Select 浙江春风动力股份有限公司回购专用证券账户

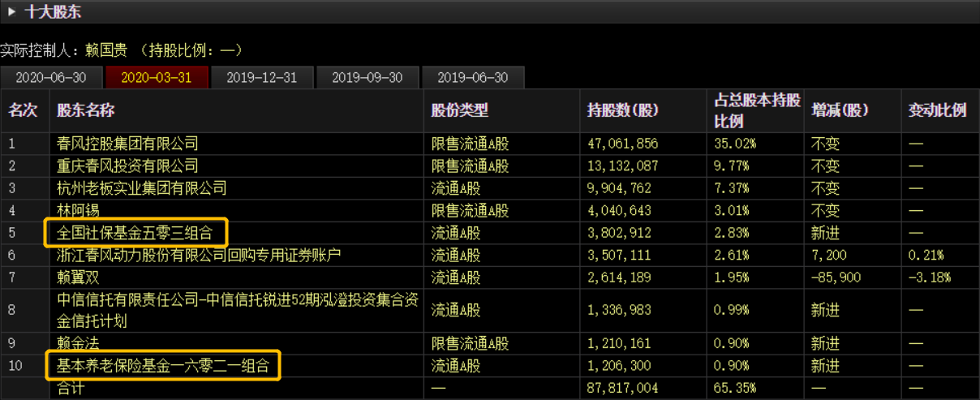199,256
